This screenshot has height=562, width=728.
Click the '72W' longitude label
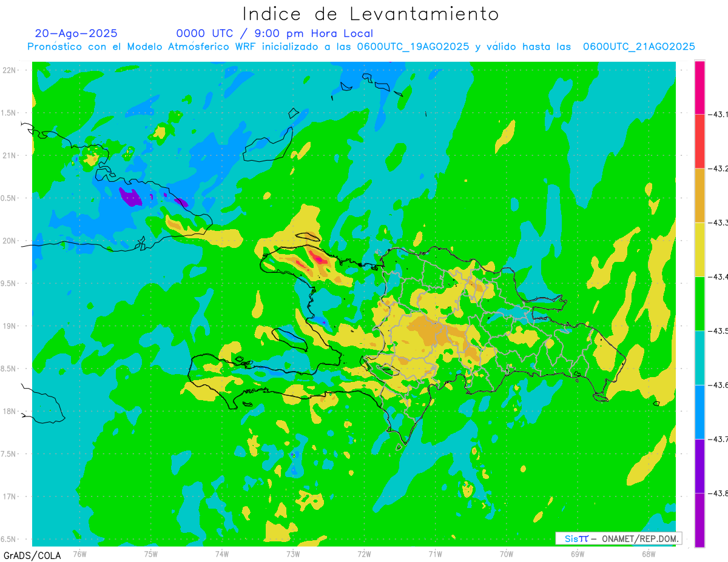pyautogui.click(x=364, y=554)
